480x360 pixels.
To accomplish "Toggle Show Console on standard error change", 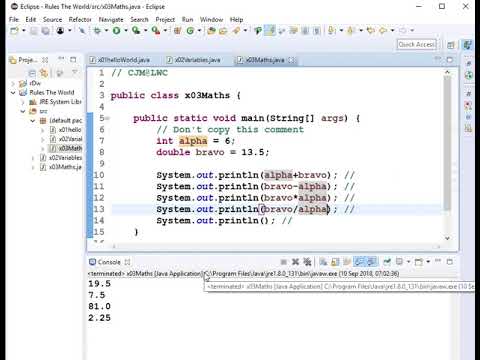I will coord(371,262).
